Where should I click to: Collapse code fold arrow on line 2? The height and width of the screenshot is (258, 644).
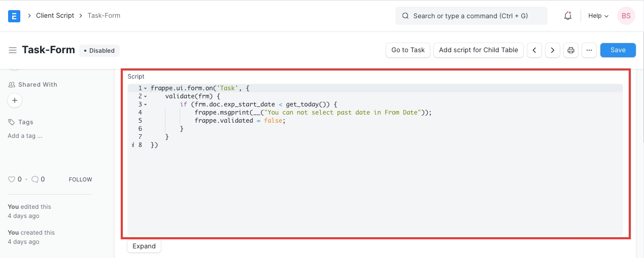[146, 96]
